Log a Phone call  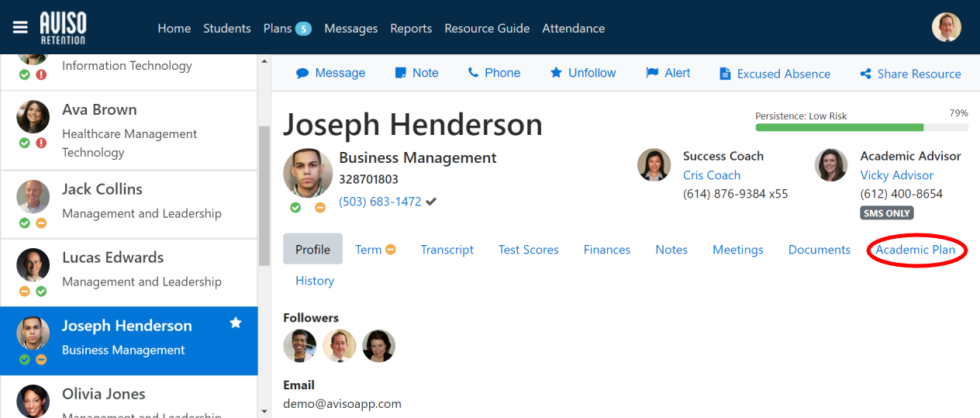point(494,73)
